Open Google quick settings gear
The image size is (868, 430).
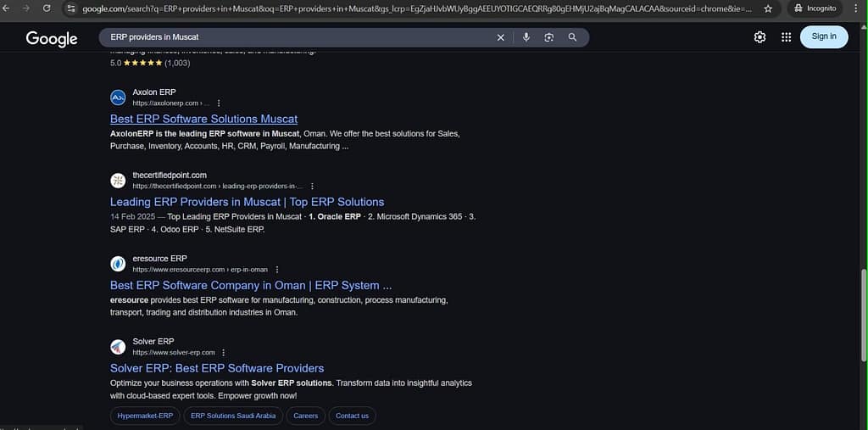(760, 37)
